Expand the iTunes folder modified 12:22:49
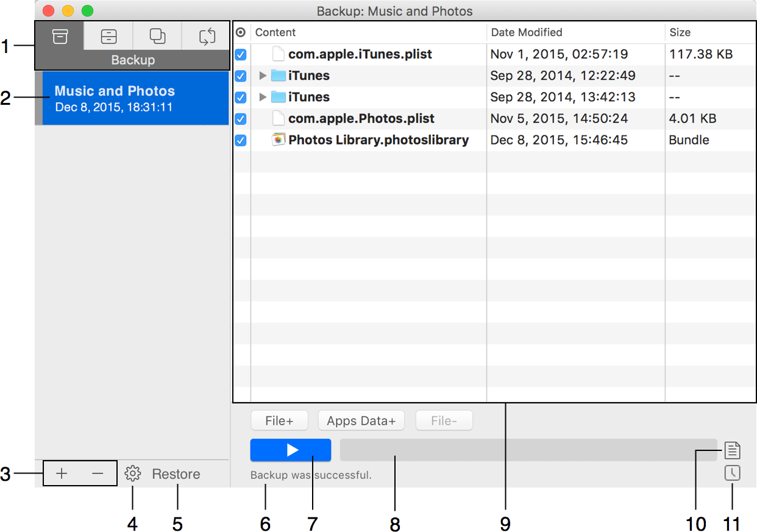 pos(263,76)
